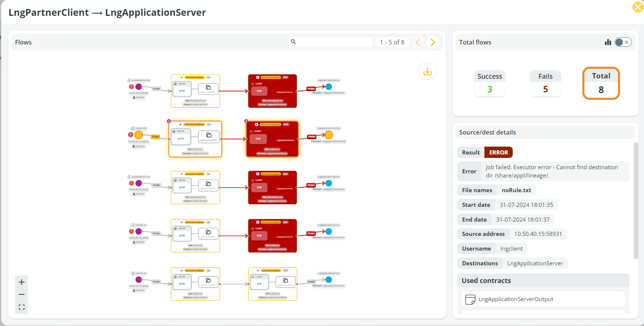The height and width of the screenshot is (326, 644).
Task: Click the download diagram icon
Action: [x=427, y=72]
